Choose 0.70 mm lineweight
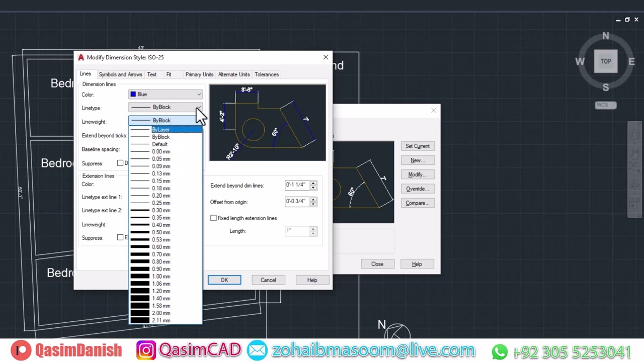The image size is (644, 362). pos(166,254)
